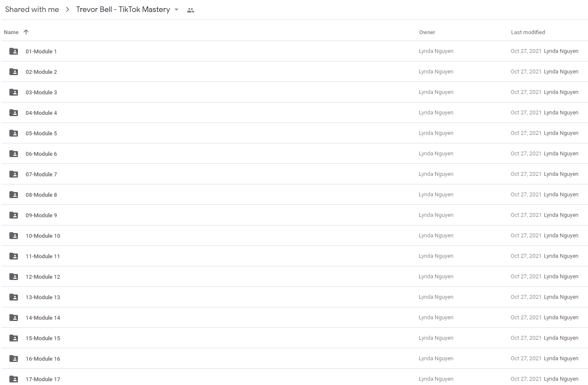Click the 03-Module 3 shared folder icon

14,92
